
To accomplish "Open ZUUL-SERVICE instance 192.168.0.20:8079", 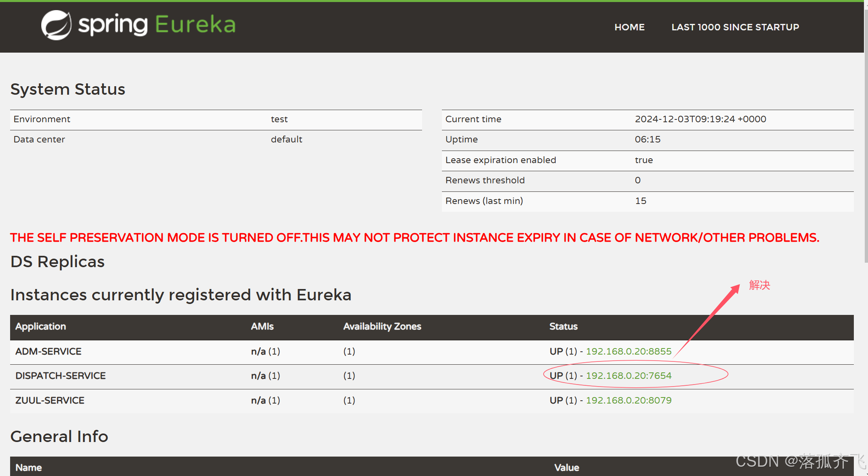I will pyautogui.click(x=628, y=400).
